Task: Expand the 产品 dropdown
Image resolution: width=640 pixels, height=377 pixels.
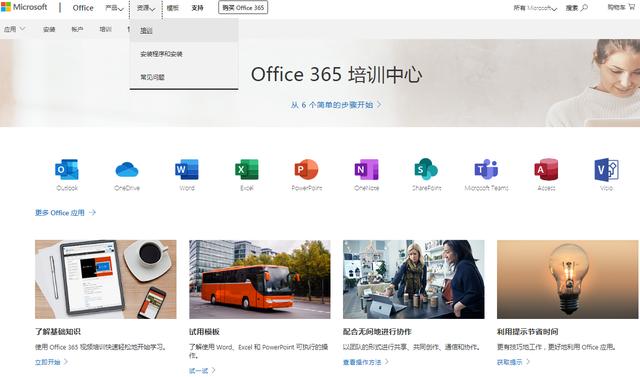Action: pos(114,8)
